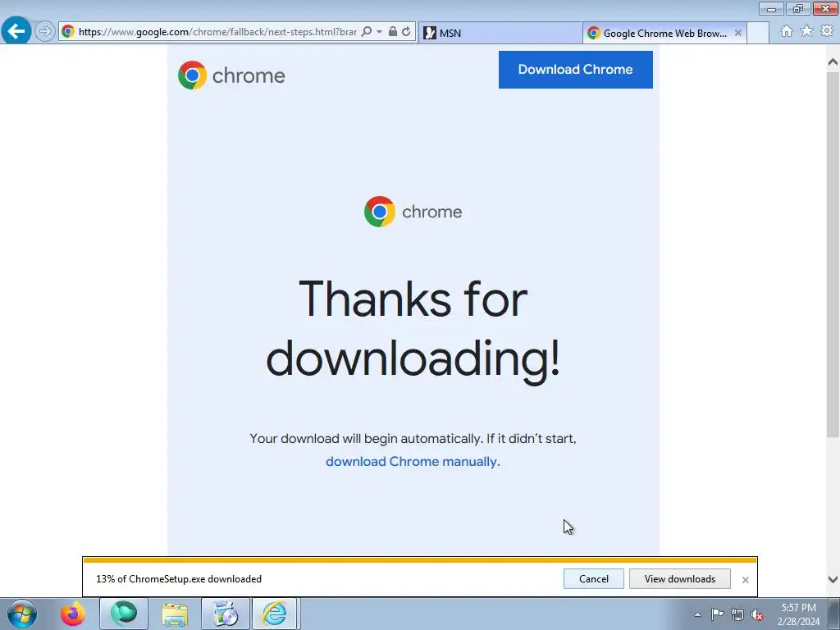840x630 pixels.
Task: Click the orange download progress bar
Action: pyautogui.click(x=420, y=559)
